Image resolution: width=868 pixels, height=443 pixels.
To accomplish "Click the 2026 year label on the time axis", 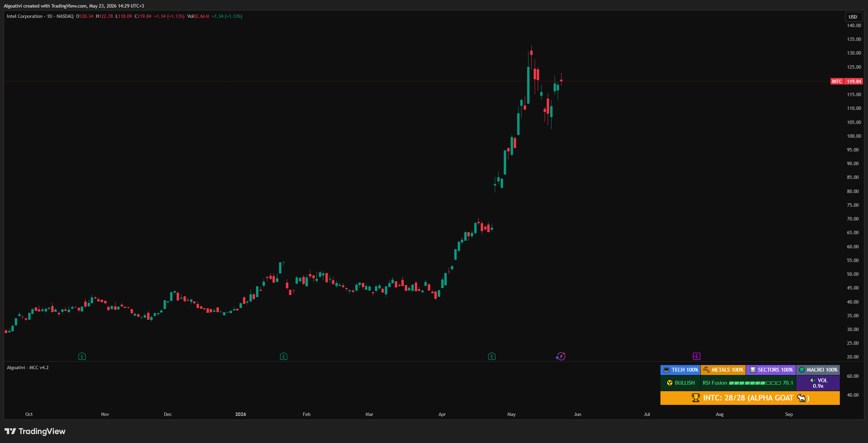I will (241, 414).
